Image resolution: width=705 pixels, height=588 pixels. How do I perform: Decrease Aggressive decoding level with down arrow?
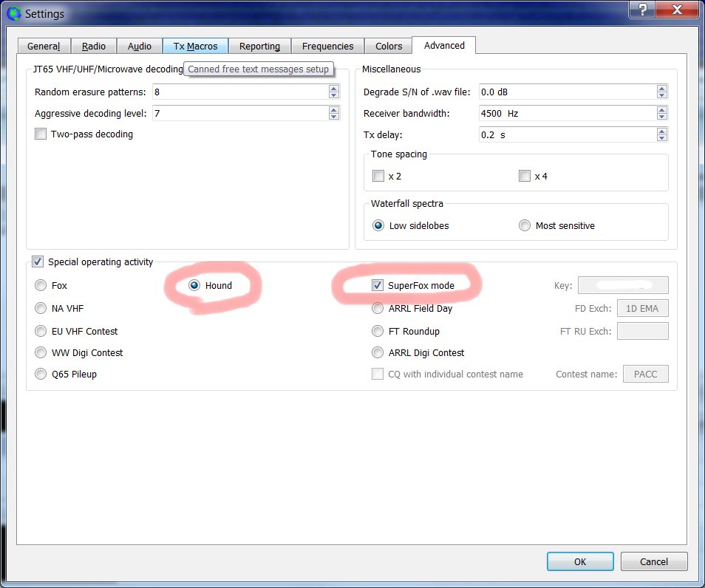[334, 117]
